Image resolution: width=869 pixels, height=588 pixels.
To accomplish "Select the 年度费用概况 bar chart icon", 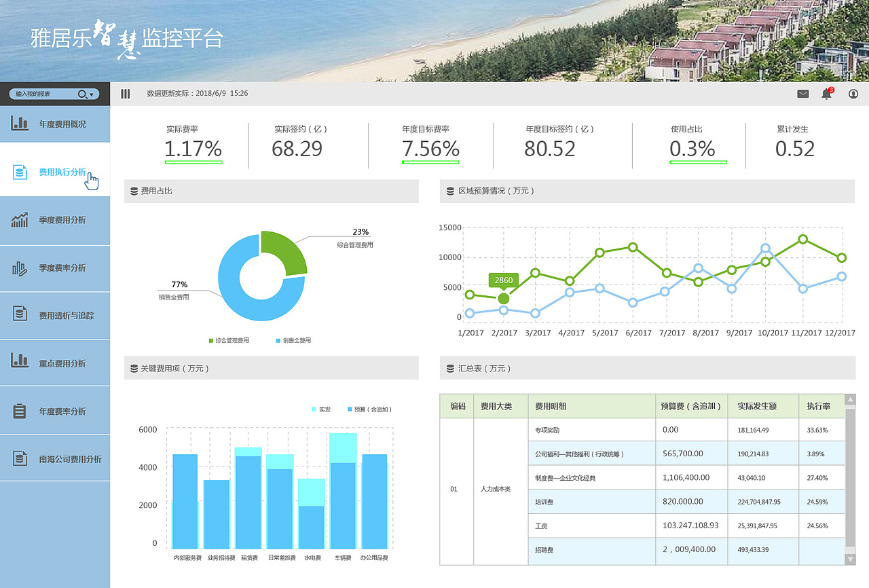I will pos(18,122).
